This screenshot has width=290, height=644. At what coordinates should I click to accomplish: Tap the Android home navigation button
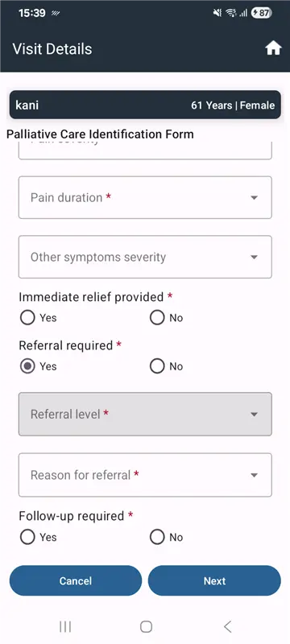[146, 626]
